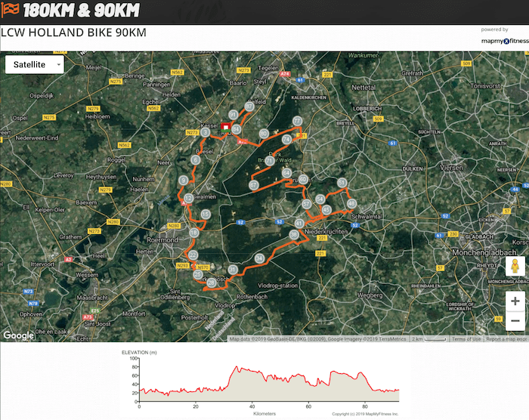Select kilometer marker 77 on the route
Screen dimensions: 529x420
[x=297, y=121]
